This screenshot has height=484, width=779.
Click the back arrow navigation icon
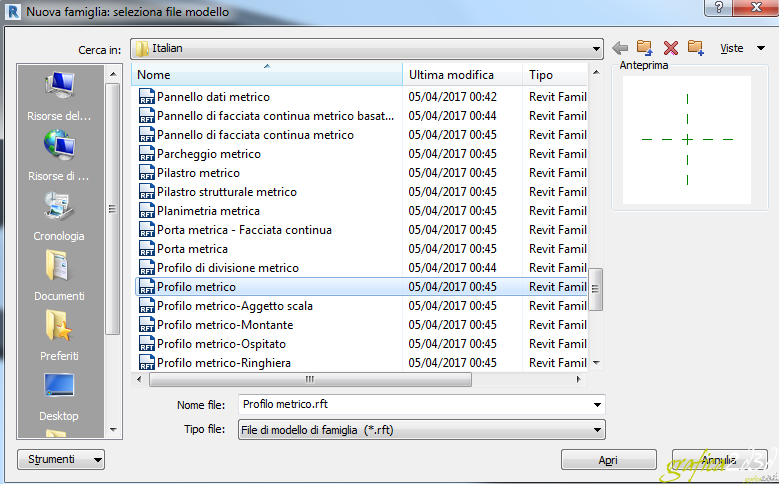pyautogui.click(x=620, y=48)
